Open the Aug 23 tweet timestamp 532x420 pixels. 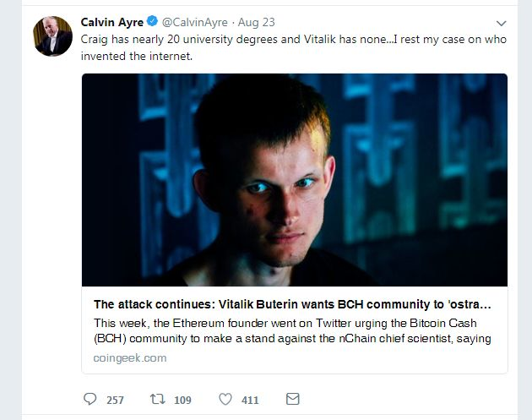coord(256,22)
